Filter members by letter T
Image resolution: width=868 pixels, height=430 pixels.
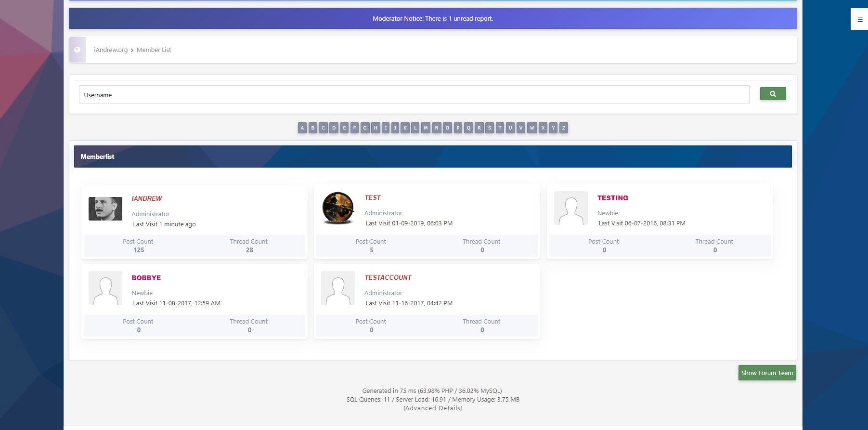pyautogui.click(x=500, y=128)
